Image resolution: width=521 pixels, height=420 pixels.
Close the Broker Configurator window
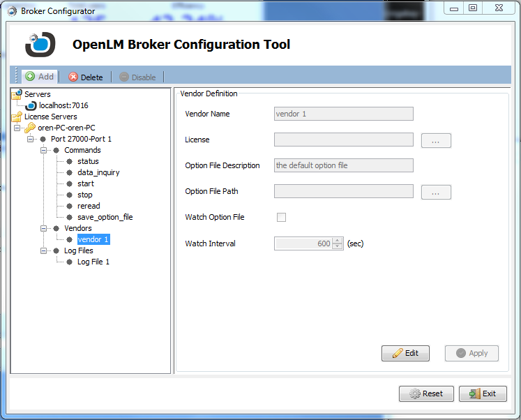coord(499,8)
